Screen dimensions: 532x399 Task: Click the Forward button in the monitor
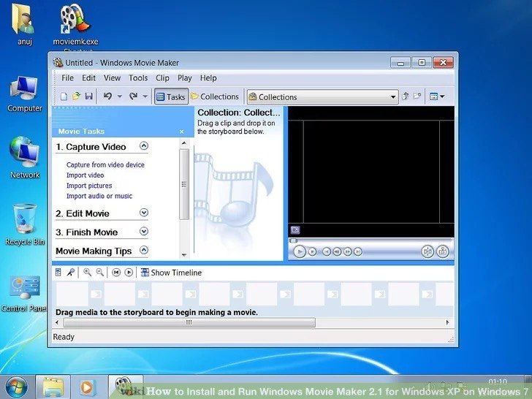(x=358, y=251)
